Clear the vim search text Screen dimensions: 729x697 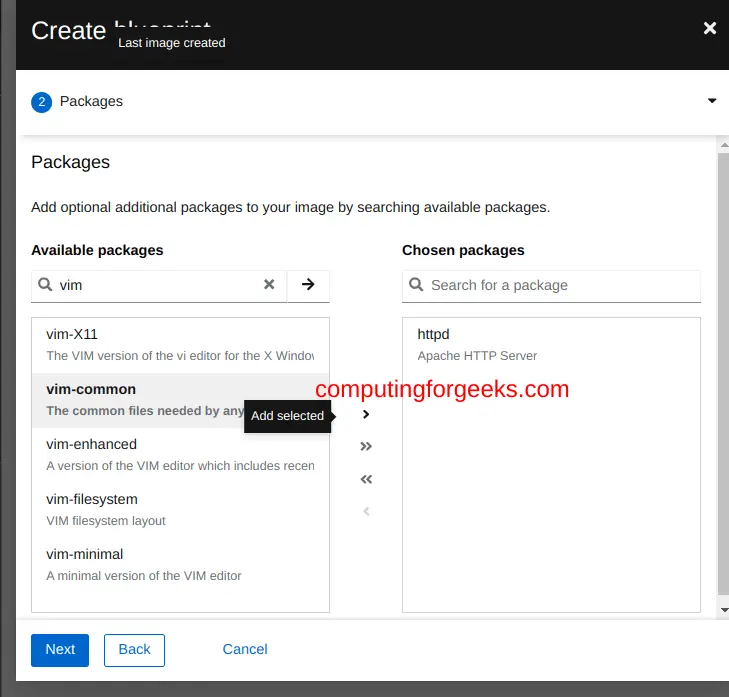point(269,284)
